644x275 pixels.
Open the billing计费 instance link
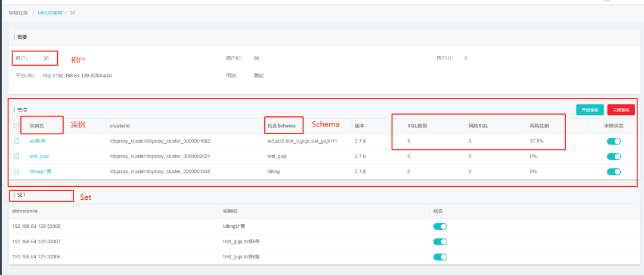click(41, 171)
